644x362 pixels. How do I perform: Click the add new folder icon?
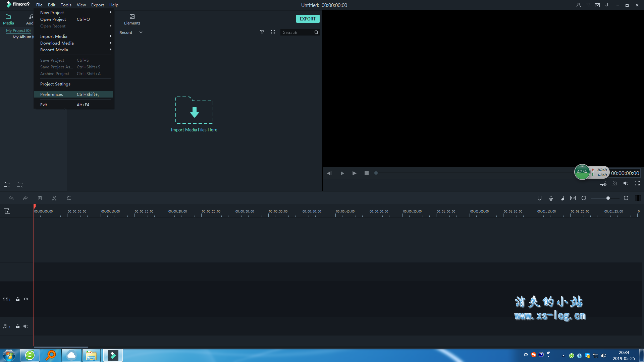(x=7, y=185)
